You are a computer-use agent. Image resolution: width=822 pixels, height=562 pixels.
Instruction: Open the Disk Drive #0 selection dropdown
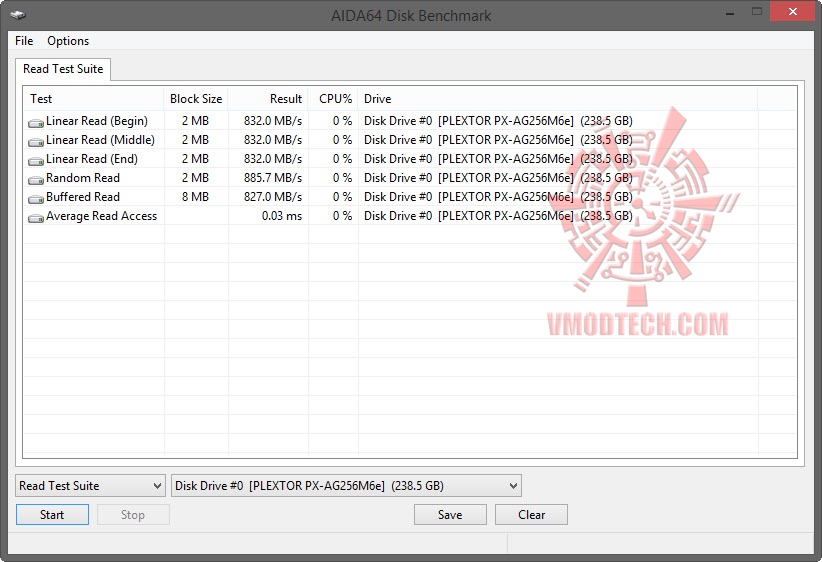[347, 485]
